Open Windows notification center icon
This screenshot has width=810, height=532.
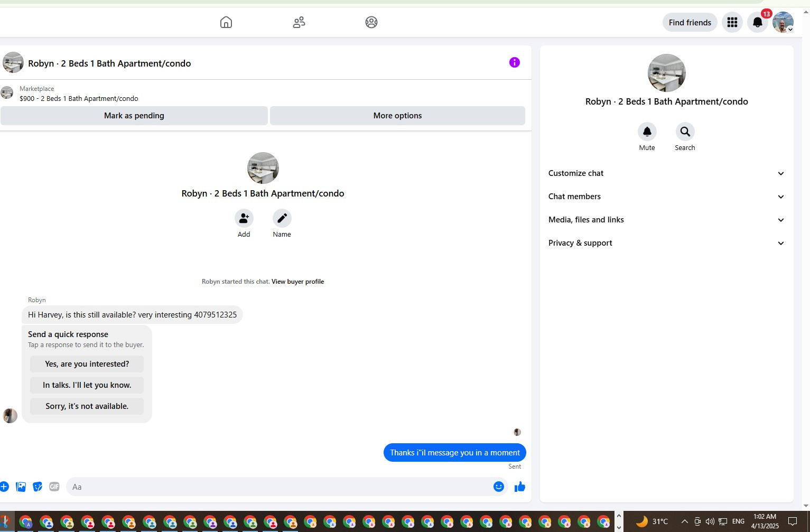click(x=793, y=521)
